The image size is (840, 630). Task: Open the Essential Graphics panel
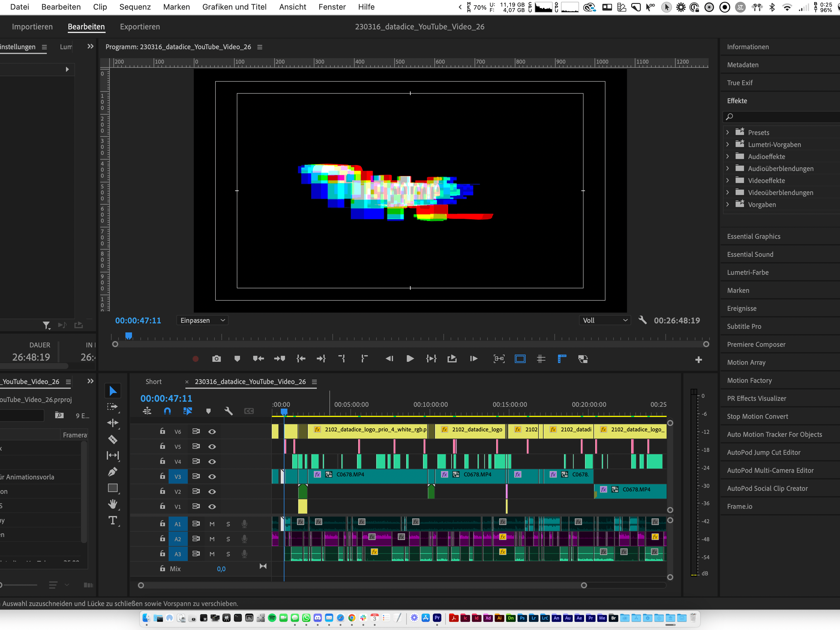(753, 236)
